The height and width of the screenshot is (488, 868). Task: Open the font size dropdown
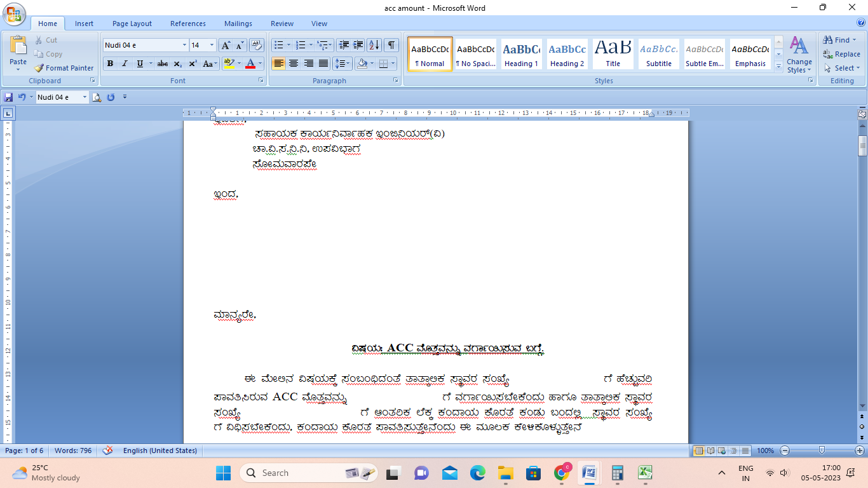213,45
